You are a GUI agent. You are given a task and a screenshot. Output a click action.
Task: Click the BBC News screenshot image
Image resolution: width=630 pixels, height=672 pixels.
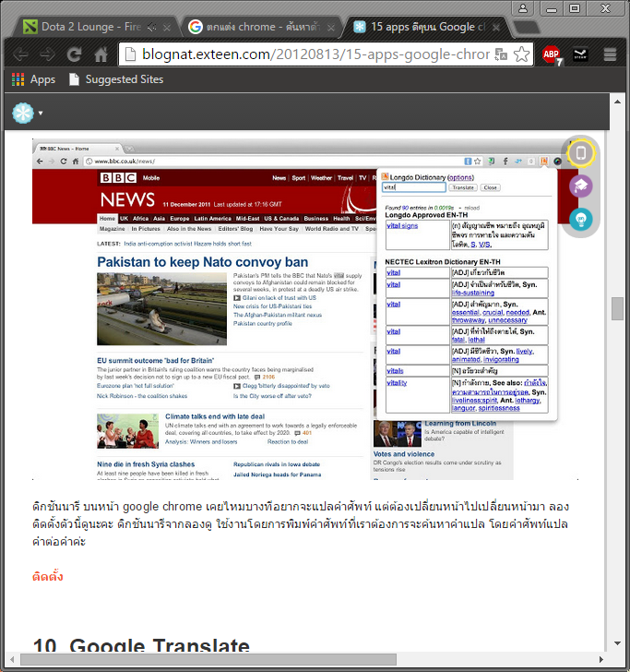click(x=305, y=308)
